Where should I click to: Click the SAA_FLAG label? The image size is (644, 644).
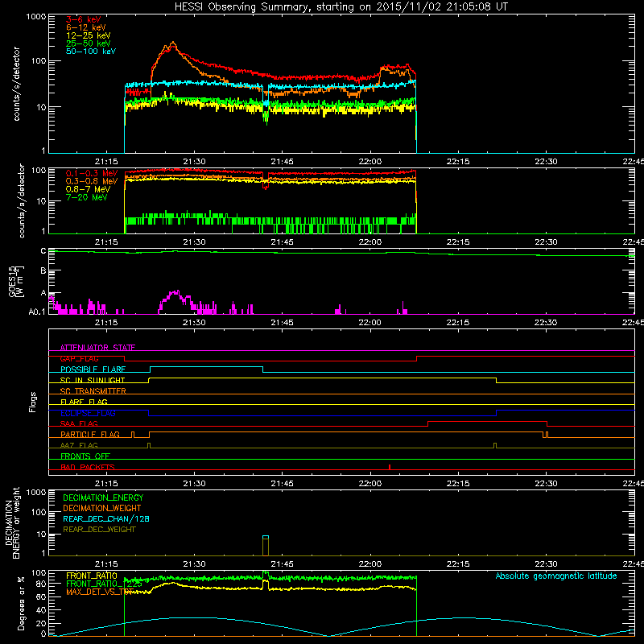tap(79, 423)
